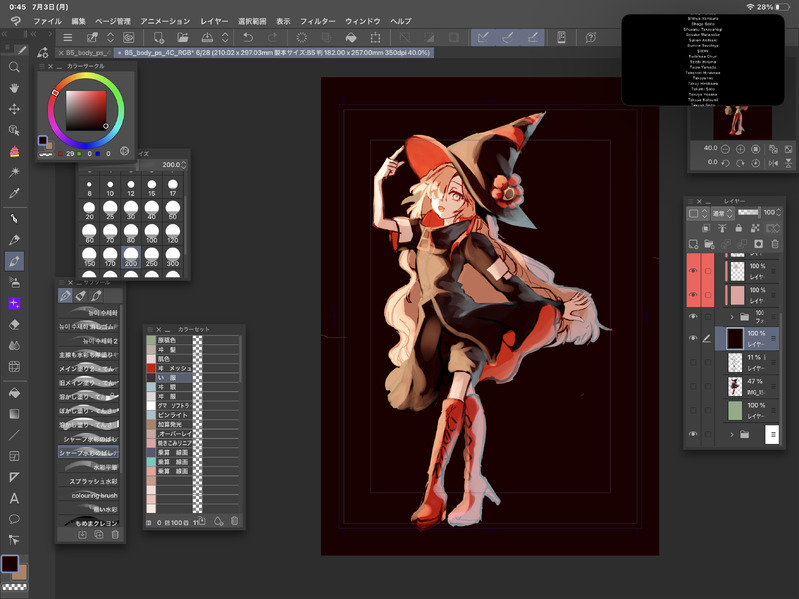The height and width of the screenshot is (599, 799).
Task: Toggle visibility of the top red-highlighted layer
Action: 693,271
